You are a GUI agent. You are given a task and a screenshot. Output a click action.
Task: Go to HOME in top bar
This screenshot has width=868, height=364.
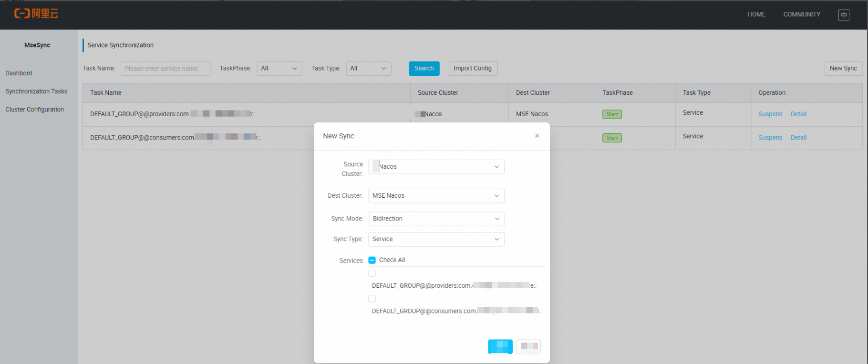756,14
